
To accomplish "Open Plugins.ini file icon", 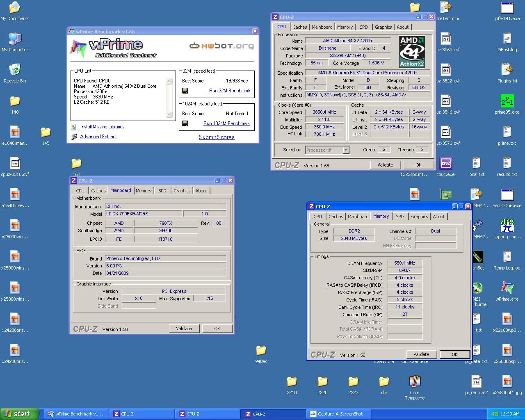I will (507, 73).
